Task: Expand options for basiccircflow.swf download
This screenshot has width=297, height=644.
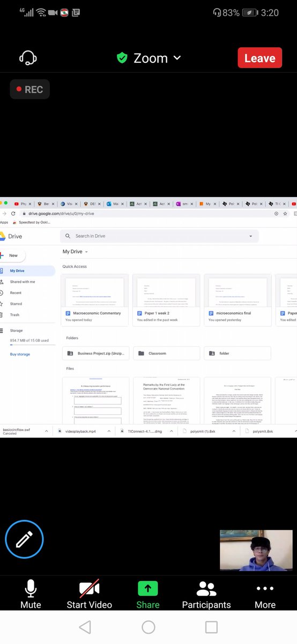Action: coord(46,431)
